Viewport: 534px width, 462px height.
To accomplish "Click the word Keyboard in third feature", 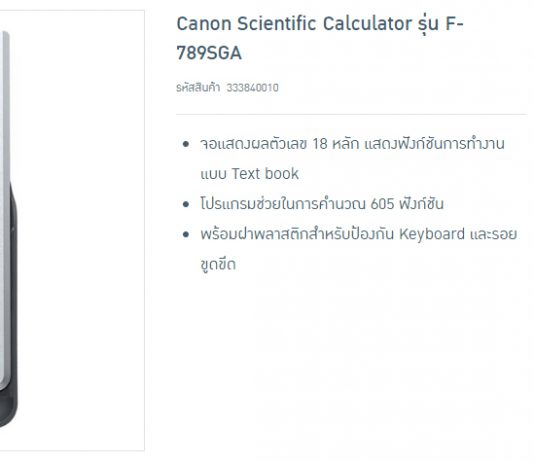I will [x=432, y=234].
